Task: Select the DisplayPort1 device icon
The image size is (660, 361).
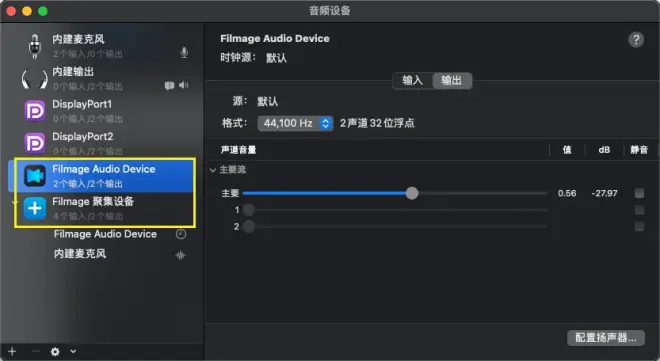Action: point(35,111)
